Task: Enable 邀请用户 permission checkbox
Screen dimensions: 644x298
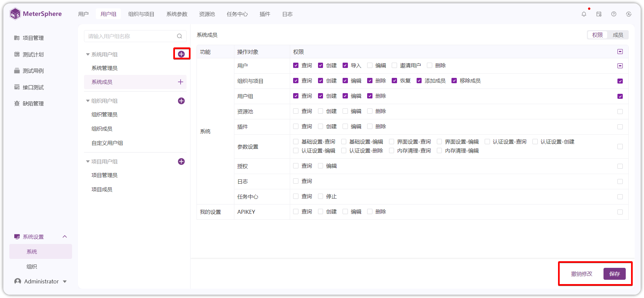Action: [x=394, y=65]
